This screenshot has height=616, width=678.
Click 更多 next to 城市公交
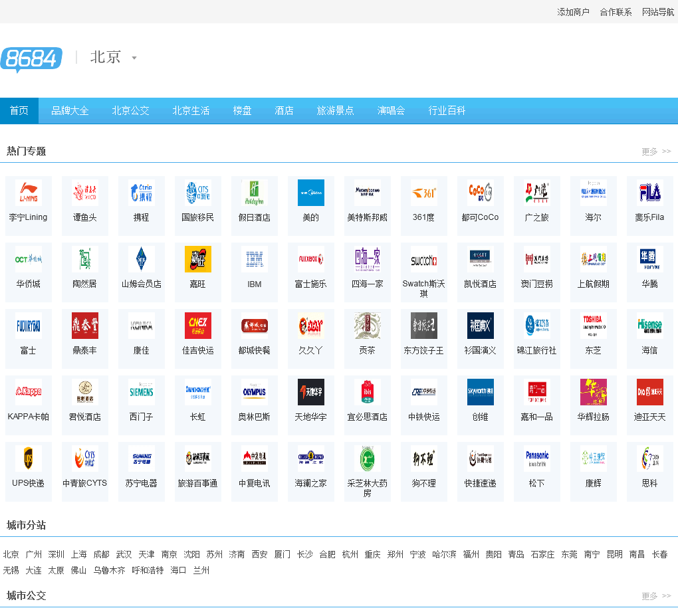(x=656, y=596)
